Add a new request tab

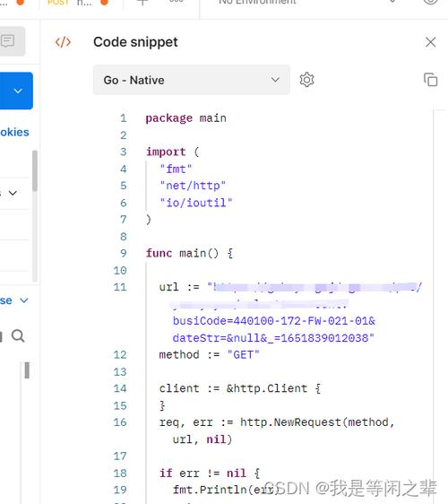point(142,2)
